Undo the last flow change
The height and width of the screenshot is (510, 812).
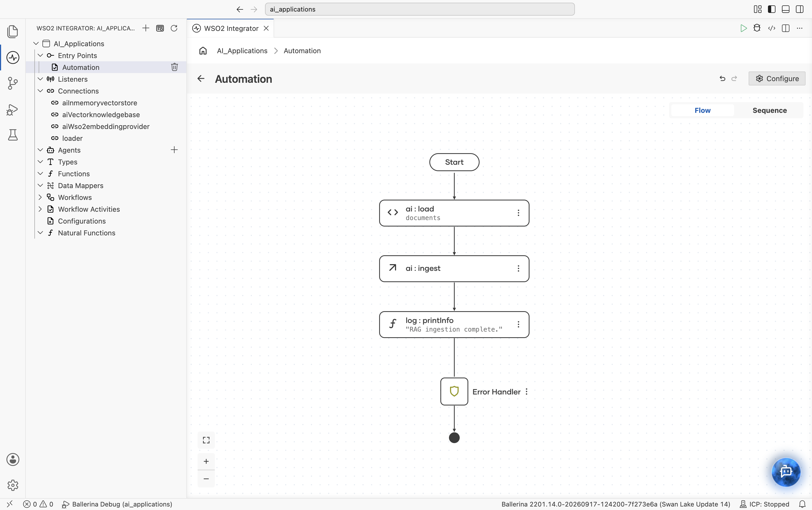click(722, 78)
